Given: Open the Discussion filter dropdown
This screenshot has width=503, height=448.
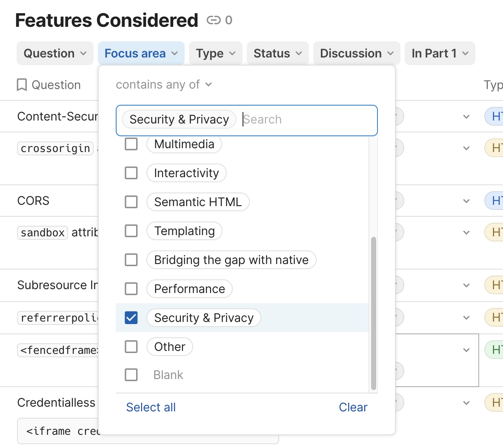Looking at the screenshot, I should pyautogui.click(x=356, y=53).
